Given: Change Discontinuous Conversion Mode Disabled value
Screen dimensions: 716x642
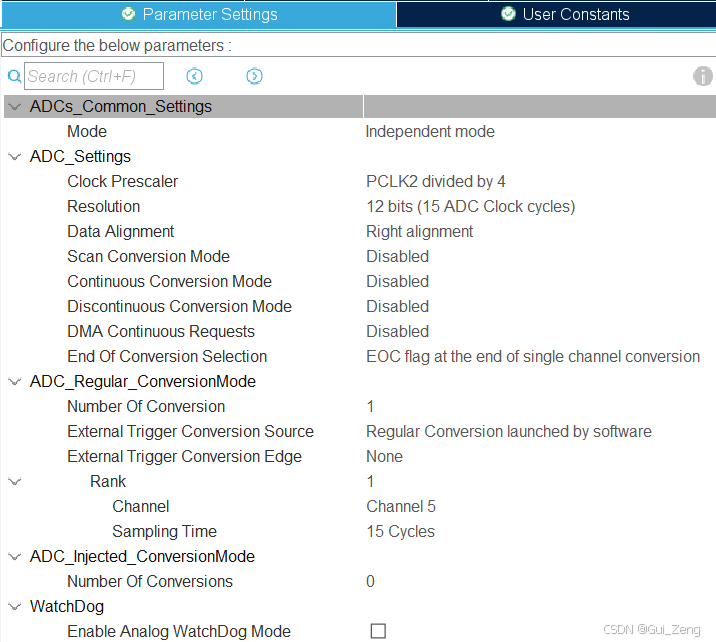Looking at the screenshot, I should tap(397, 306).
